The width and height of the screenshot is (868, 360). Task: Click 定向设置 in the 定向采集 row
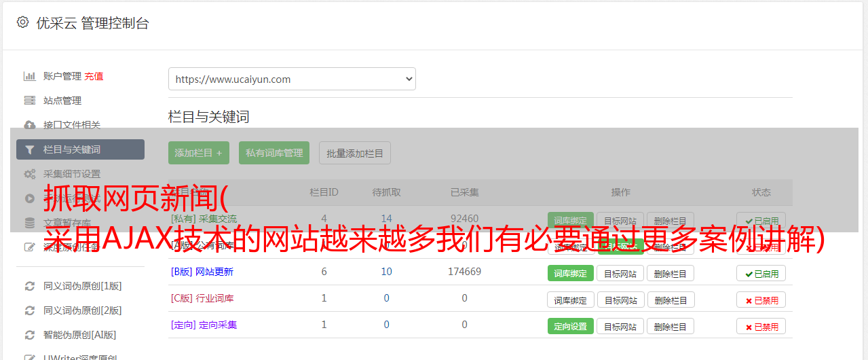[x=571, y=327]
